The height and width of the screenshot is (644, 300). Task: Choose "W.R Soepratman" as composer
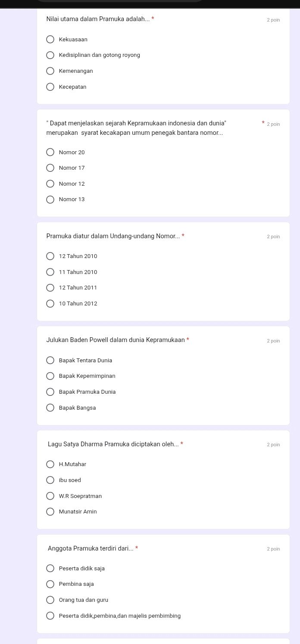(x=50, y=496)
